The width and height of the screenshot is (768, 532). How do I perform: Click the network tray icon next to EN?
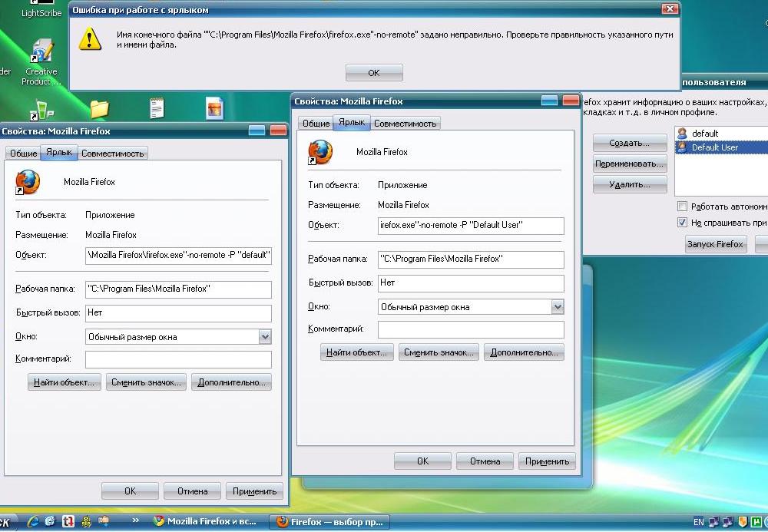pos(714,522)
